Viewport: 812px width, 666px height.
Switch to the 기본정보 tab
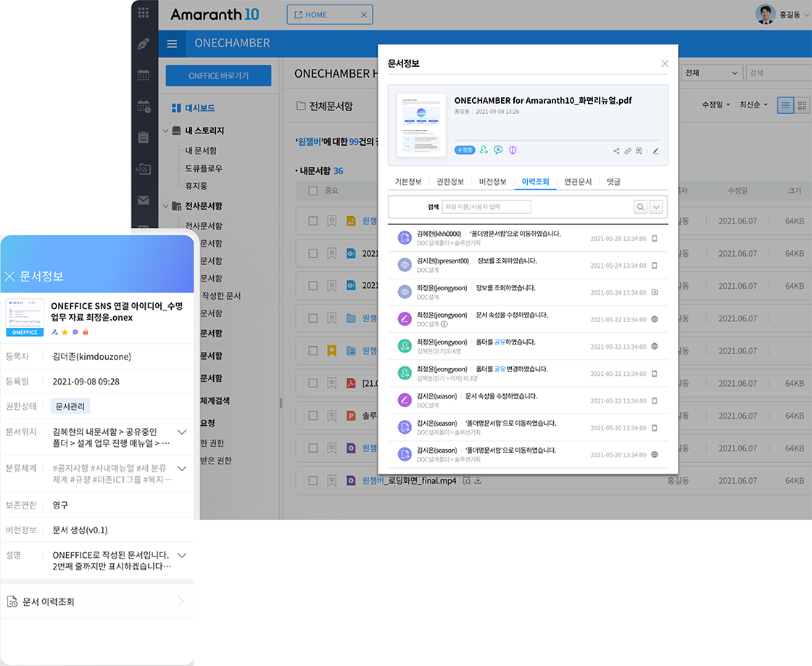pos(408,181)
